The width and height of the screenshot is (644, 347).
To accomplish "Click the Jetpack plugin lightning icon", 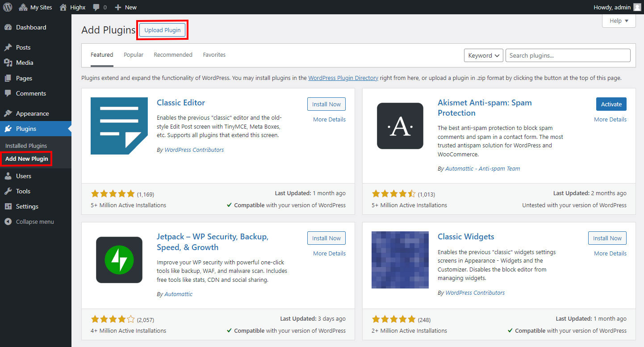I will click(x=119, y=260).
